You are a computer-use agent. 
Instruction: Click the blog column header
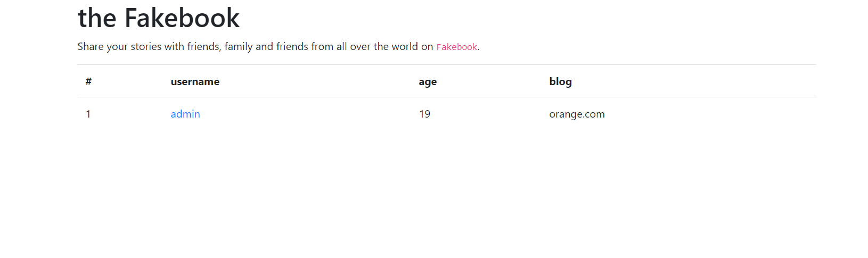tap(560, 81)
